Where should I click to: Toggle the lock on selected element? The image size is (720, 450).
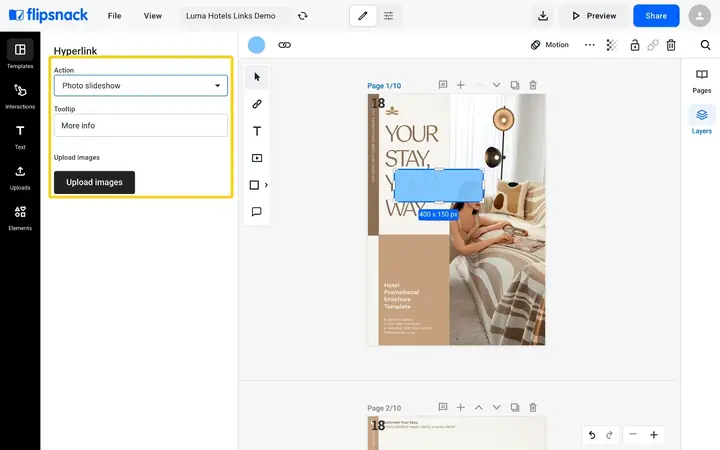tap(635, 45)
